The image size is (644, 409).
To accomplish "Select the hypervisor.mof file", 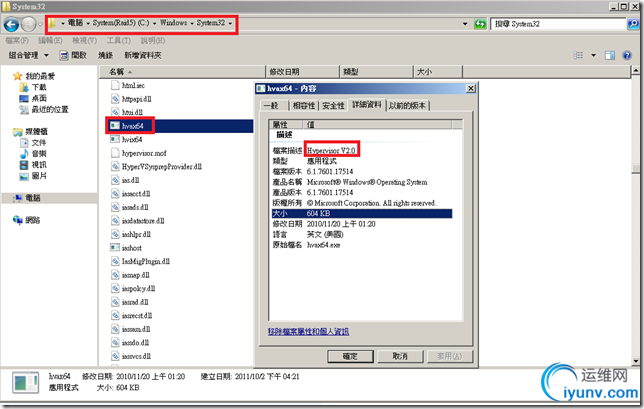I will pos(139,153).
